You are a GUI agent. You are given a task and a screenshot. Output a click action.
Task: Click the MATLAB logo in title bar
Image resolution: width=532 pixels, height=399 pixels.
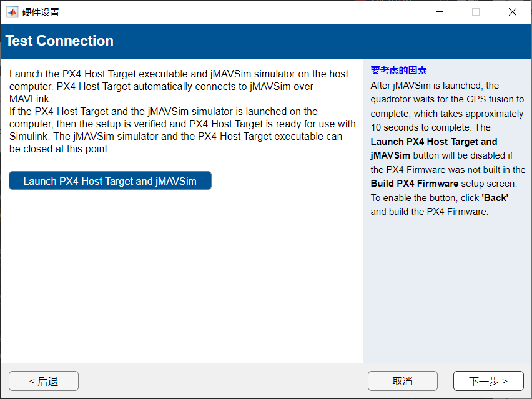tap(12, 12)
